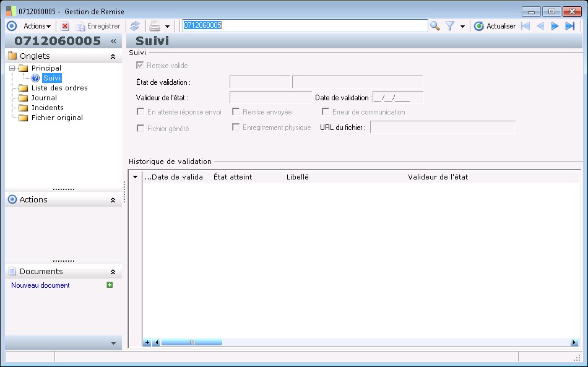Viewport: 588px width, 367px height.
Task: Click the magnifying glass search icon
Action: [435, 26]
